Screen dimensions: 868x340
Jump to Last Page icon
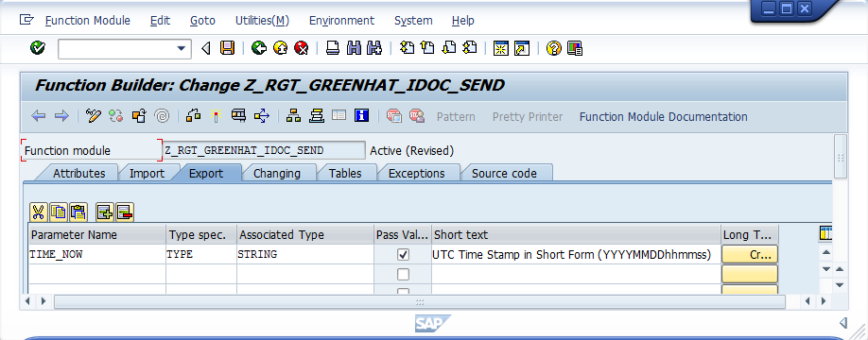pyautogui.click(x=470, y=48)
